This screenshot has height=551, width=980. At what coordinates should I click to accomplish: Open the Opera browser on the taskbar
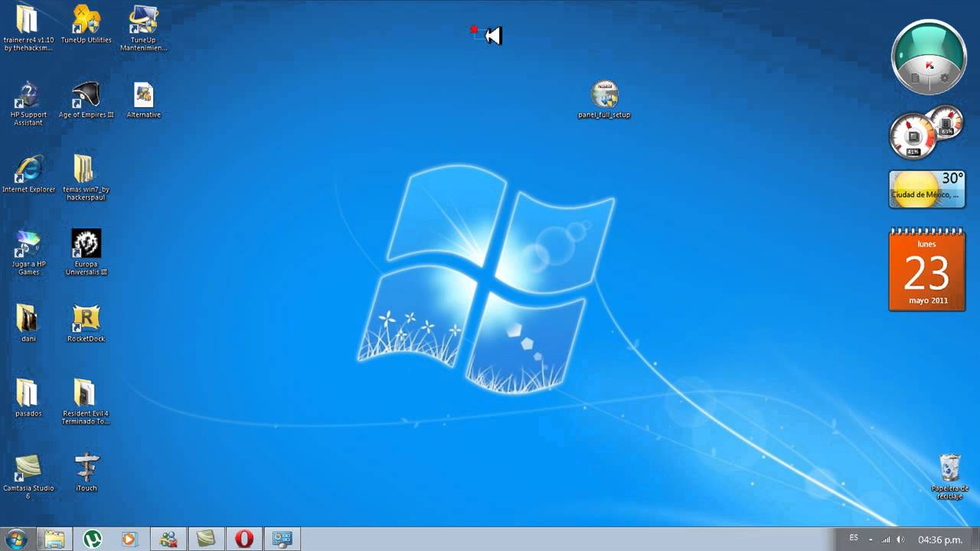click(x=244, y=539)
